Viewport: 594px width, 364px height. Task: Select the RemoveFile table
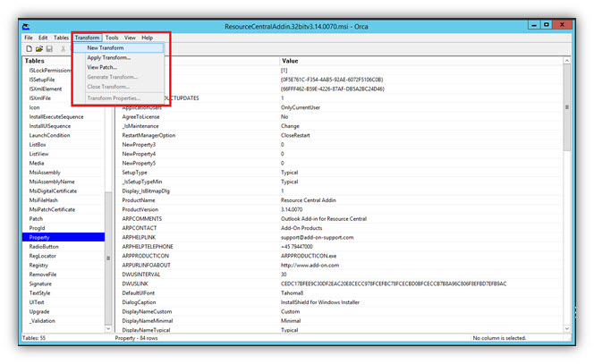coord(43,275)
